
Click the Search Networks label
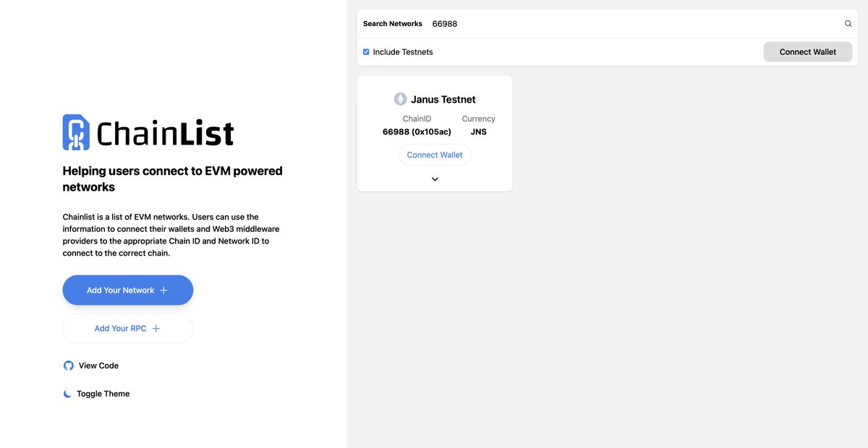393,24
